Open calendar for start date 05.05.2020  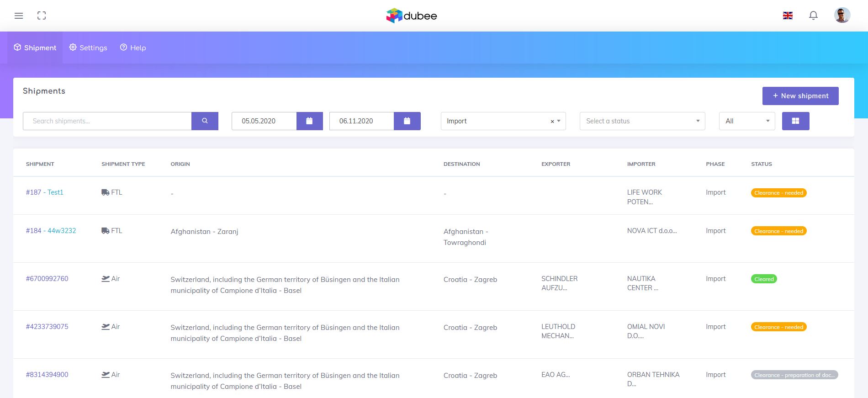tap(309, 121)
